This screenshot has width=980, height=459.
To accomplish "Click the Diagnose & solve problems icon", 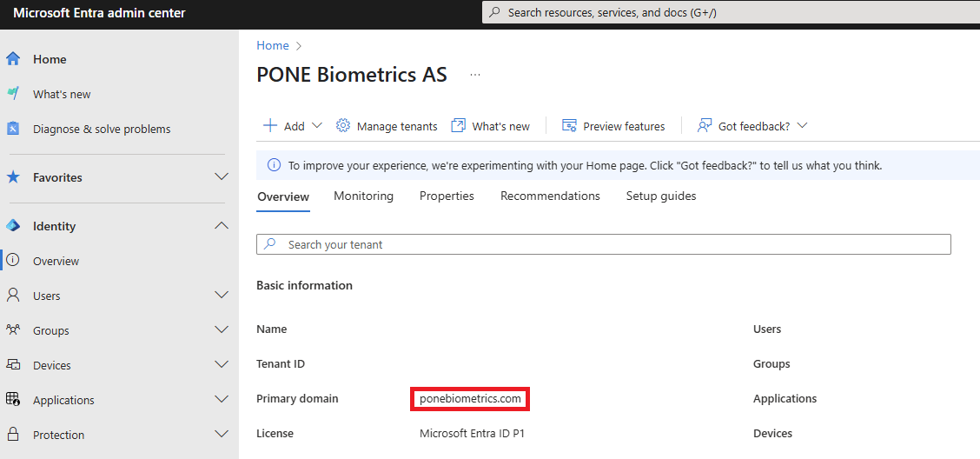I will (13, 129).
